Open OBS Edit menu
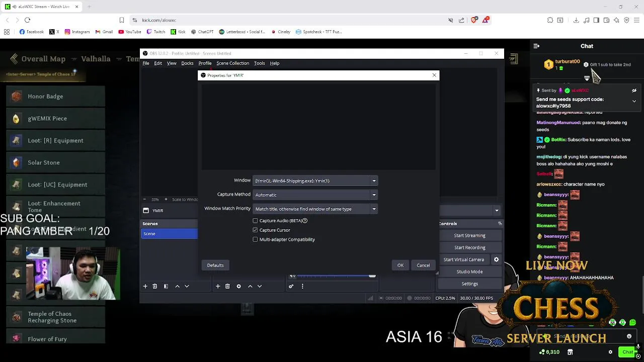The width and height of the screenshot is (644, 362). point(158,63)
